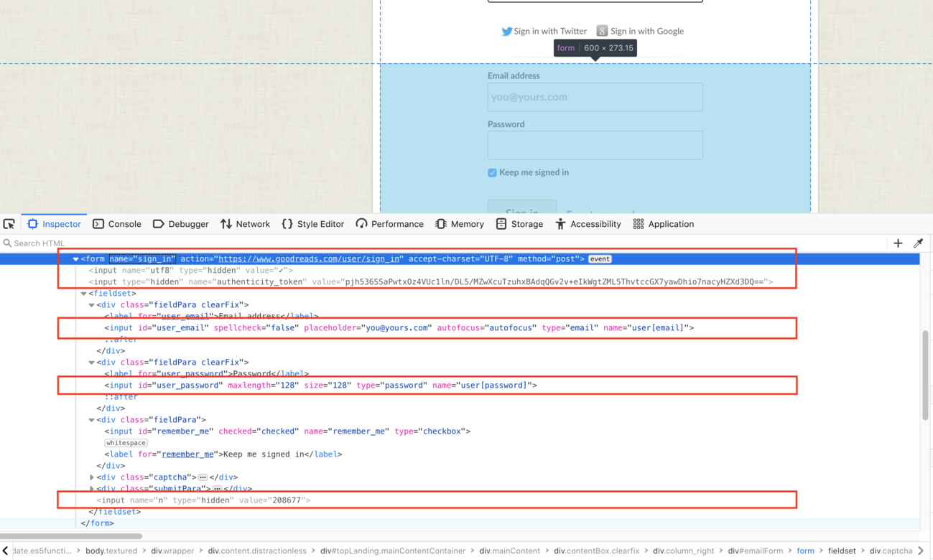
Task: Select the user_email input element line
Action: point(399,328)
